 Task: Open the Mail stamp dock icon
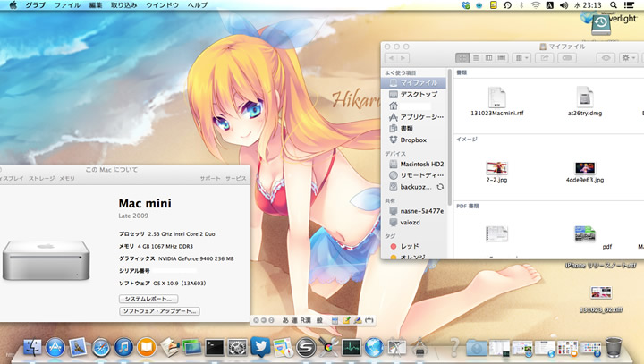[x=78, y=348]
